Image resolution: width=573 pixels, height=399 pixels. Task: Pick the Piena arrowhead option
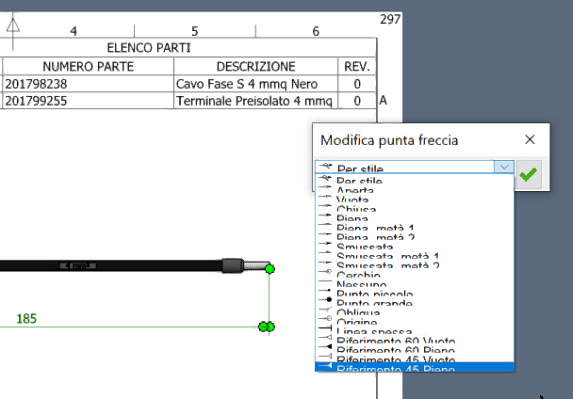point(414,218)
